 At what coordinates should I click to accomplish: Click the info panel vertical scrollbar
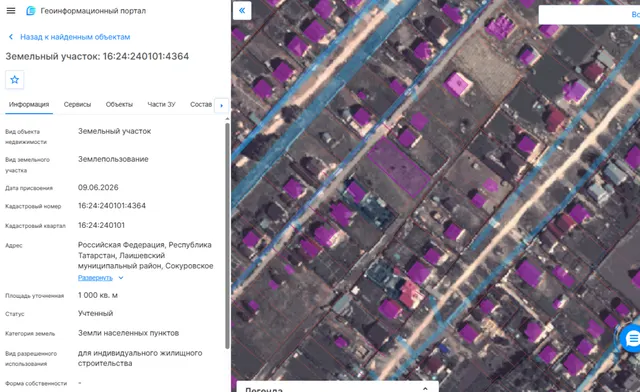[227, 236]
